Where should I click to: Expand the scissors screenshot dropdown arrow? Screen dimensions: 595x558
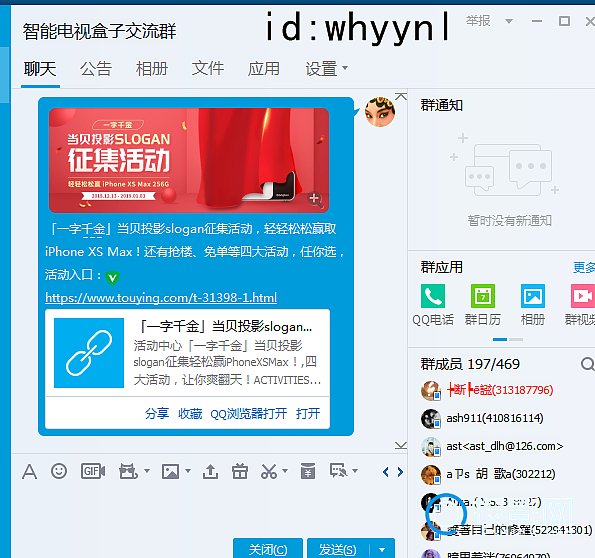click(x=285, y=471)
